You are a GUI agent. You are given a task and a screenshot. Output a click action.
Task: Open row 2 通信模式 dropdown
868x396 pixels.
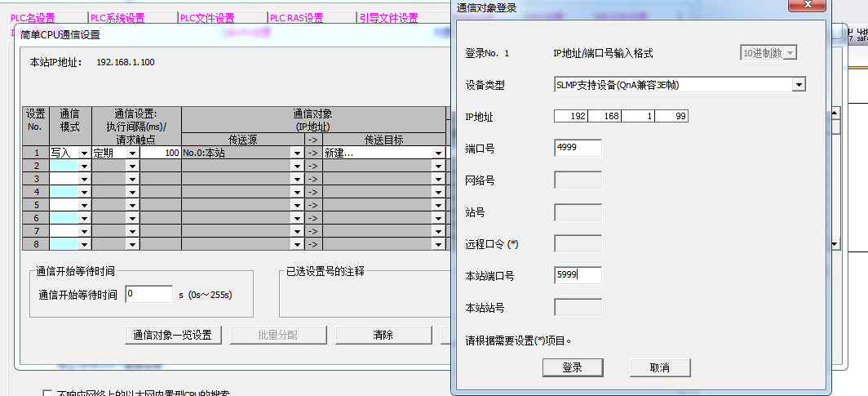tap(83, 166)
